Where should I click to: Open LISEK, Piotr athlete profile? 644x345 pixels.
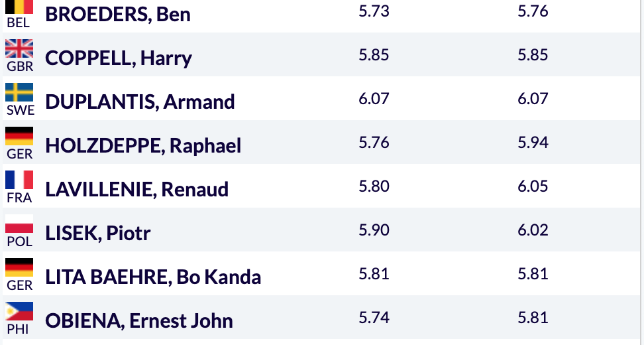click(x=98, y=233)
